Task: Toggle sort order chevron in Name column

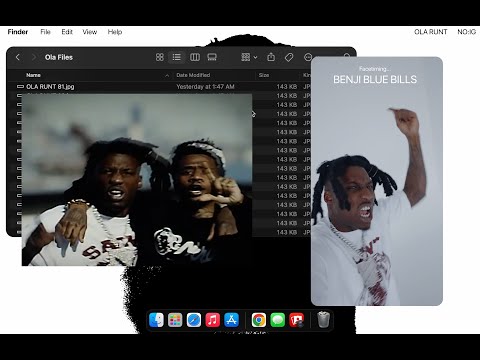Action: pos(167,76)
